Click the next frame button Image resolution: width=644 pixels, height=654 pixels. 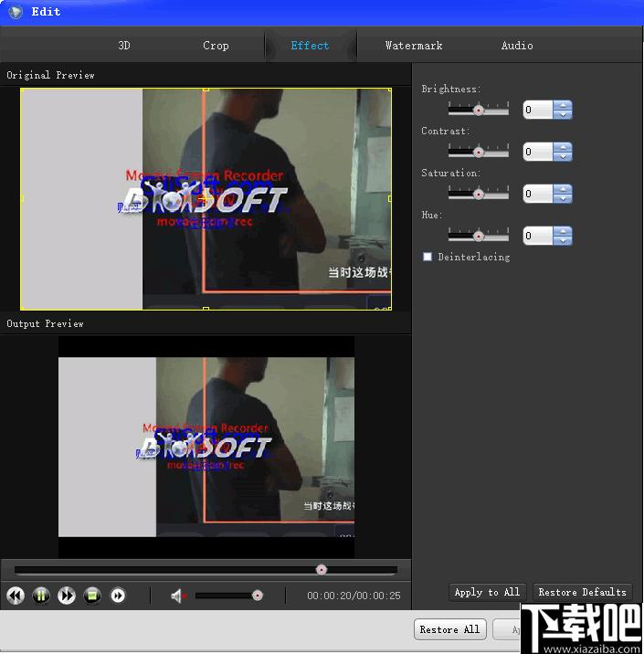pos(118,596)
